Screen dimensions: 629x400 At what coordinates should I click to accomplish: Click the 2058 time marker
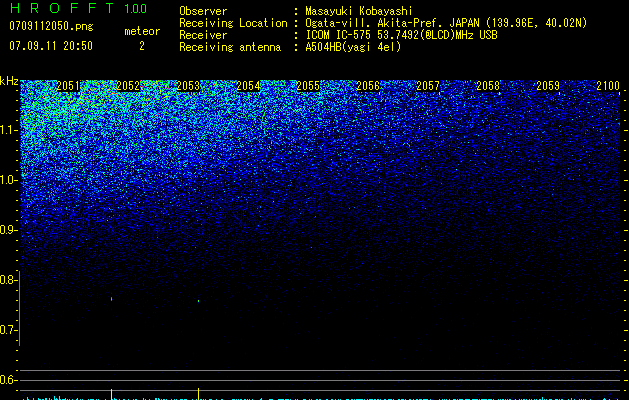(488, 86)
